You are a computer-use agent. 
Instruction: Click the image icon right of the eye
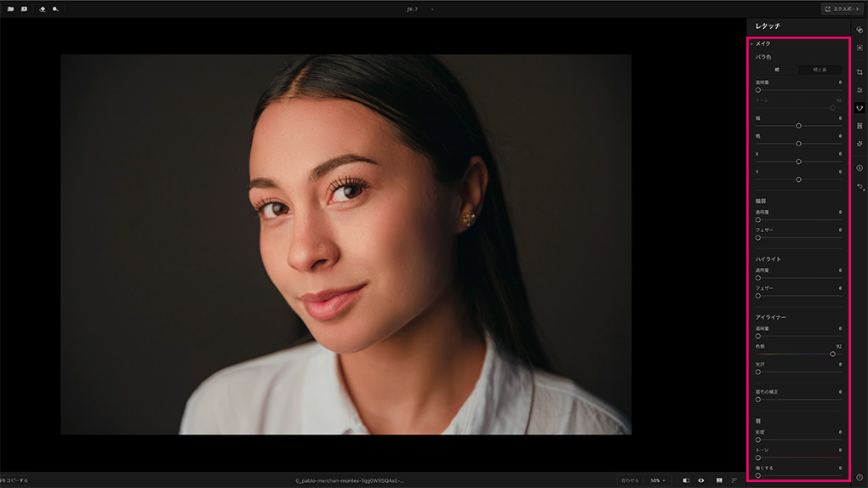pos(719,480)
